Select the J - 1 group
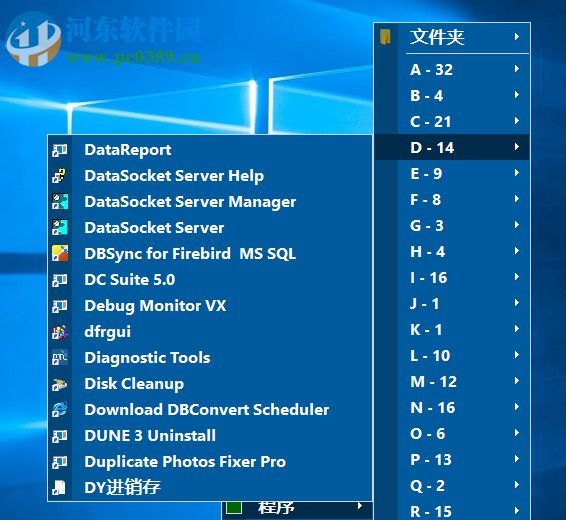This screenshot has width=566, height=520. (x=452, y=303)
